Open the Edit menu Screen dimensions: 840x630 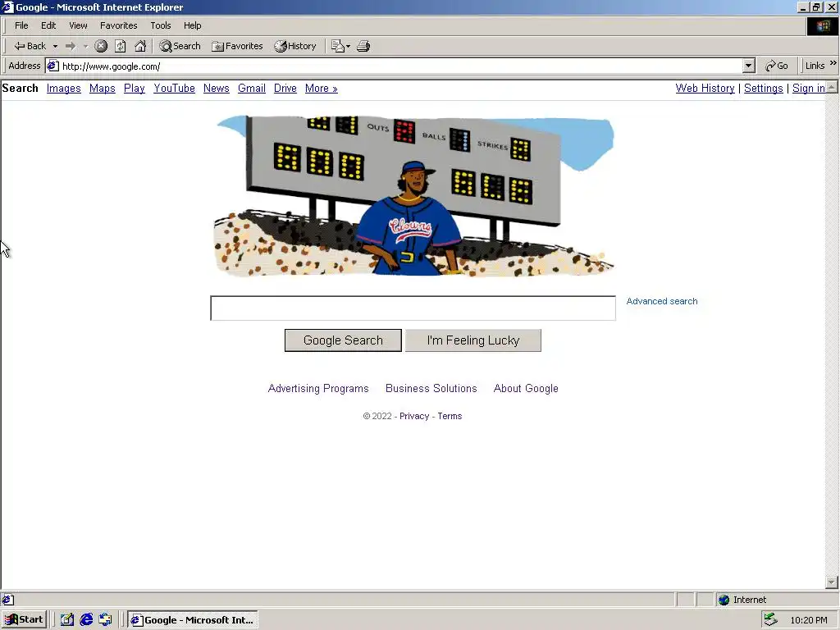click(48, 25)
